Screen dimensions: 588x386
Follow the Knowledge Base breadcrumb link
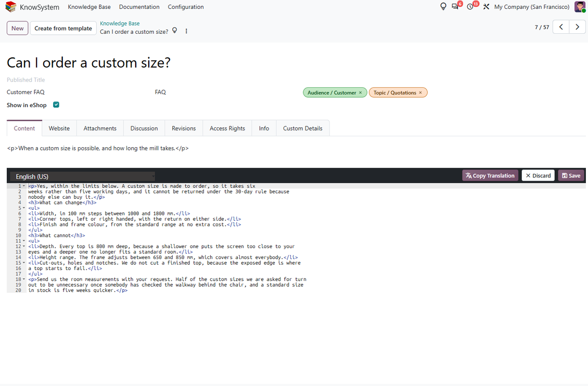tap(120, 23)
